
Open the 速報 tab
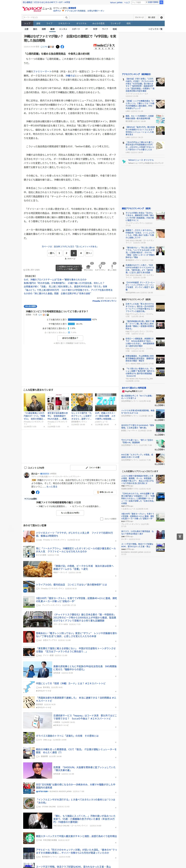pyautogui.click(x=38, y=24)
